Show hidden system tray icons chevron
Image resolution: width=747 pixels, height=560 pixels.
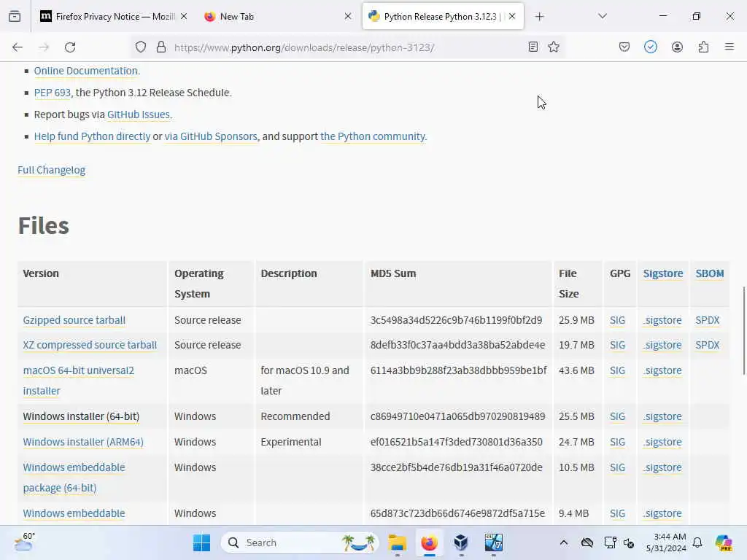tap(564, 542)
